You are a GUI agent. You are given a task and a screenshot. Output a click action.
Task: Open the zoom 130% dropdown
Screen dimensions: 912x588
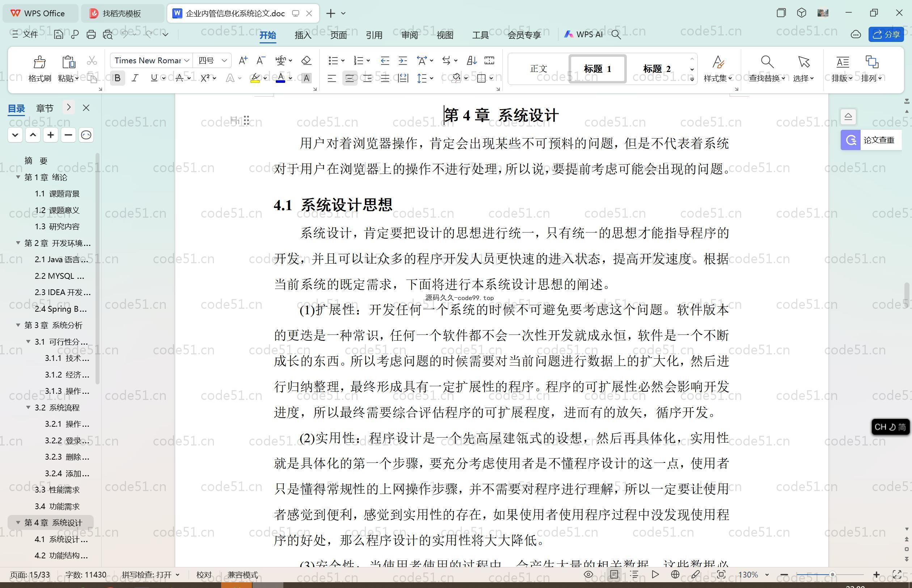[767, 575]
